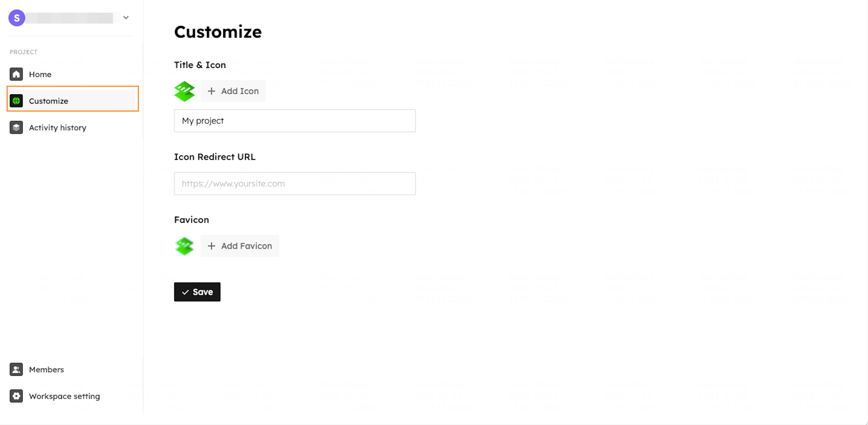868x425 pixels.
Task: Select the Customize menu item
Action: click(x=49, y=101)
